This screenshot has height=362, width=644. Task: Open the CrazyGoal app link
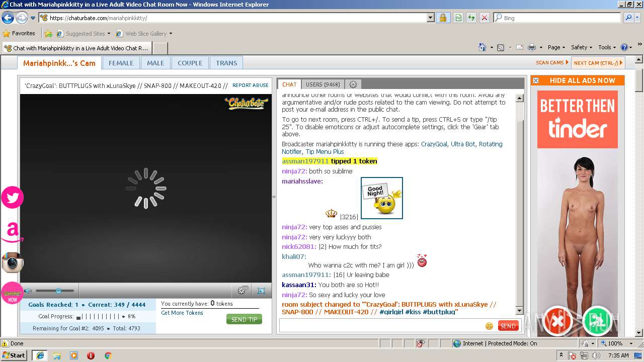tap(434, 144)
